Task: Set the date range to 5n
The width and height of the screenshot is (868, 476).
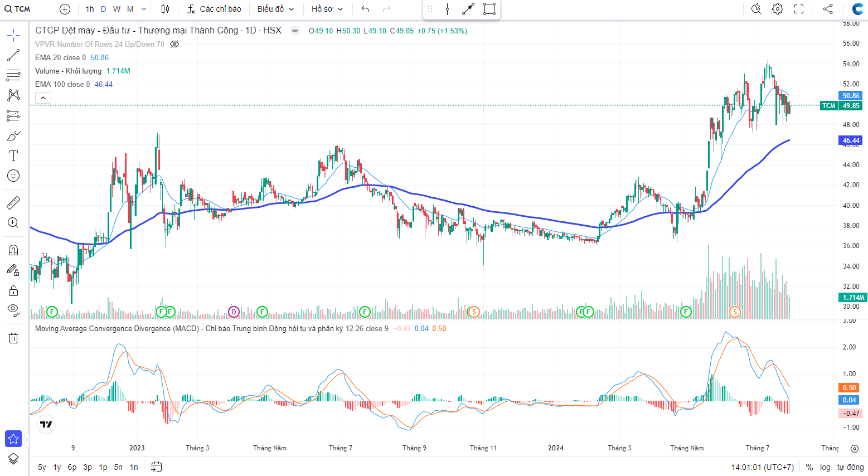Action: pyautogui.click(x=118, y=467)
